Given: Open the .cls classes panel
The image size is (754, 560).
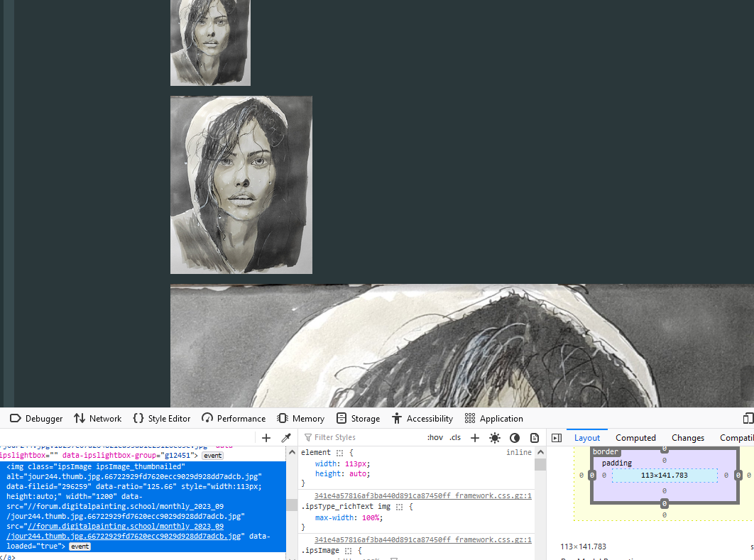Looking at the screenshot, I should pos(455,438).
